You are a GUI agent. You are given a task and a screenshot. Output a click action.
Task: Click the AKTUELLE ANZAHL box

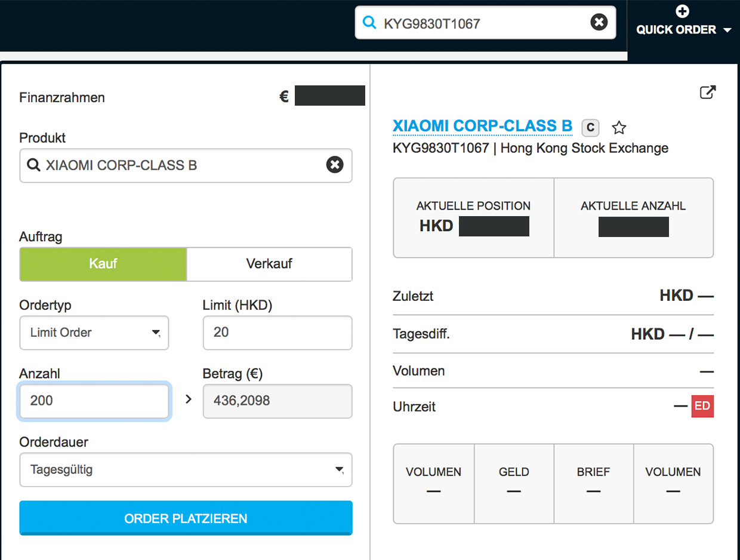633,218
